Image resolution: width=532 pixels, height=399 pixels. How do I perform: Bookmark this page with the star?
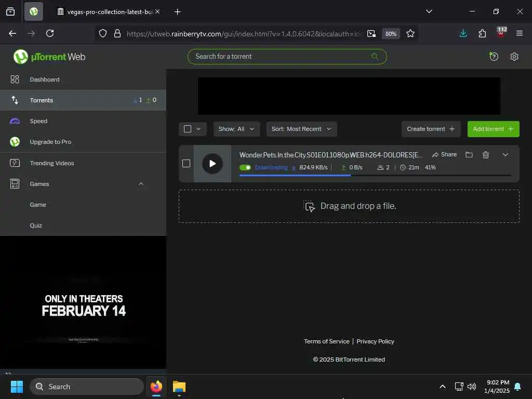410,33
